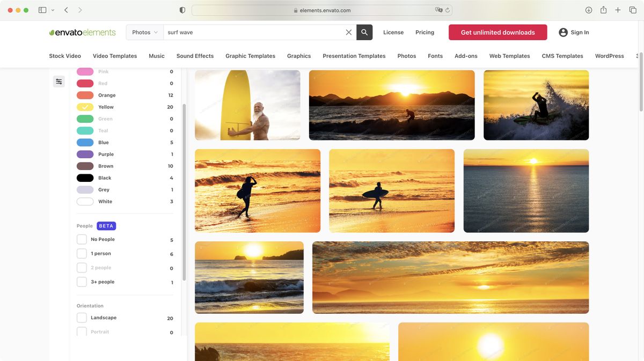Open the browser Share icon

click(602, 10)
